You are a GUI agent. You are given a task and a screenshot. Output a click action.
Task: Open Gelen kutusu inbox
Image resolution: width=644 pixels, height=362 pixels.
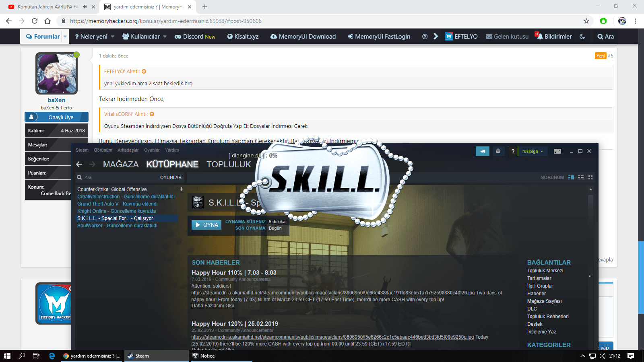click(x=507, y=37)
